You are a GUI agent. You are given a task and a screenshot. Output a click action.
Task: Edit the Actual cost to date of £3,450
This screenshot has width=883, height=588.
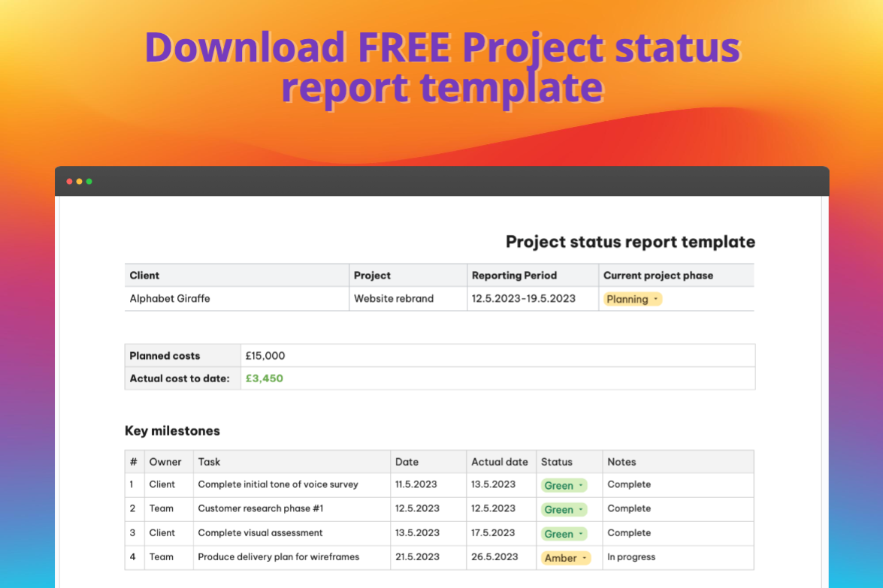[264, 378]
